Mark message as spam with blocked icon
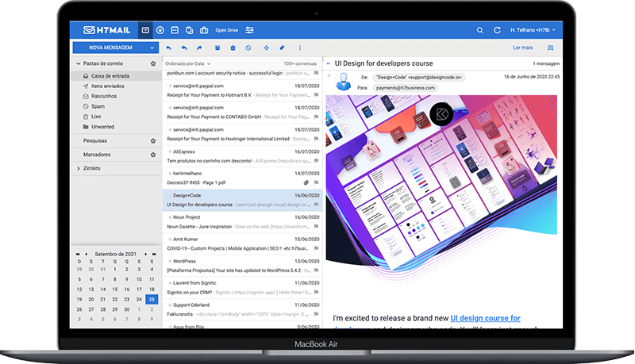The height and width of the screenshot is (364, 635). click(248, 48)
